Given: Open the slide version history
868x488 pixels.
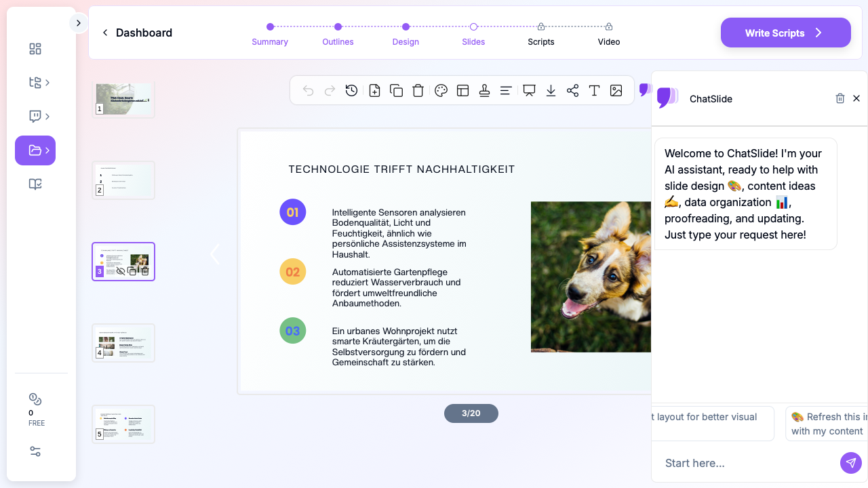Looking at the screenshot, I should (x=351, y=91).
